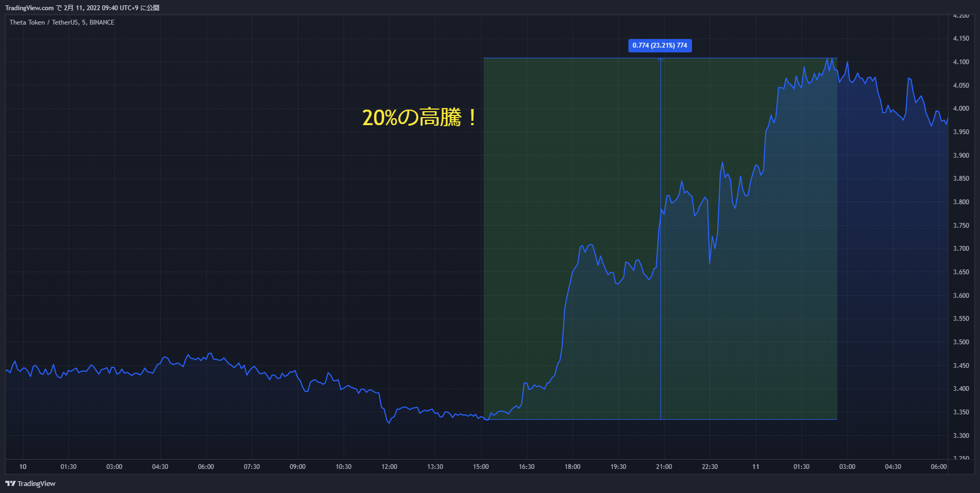Click the 3.350 price axis label
This screenshot has height=493, width=980.
[x=961, y=412]
